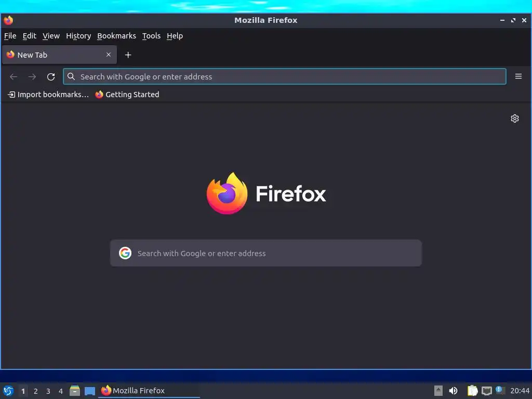Switch to workspace 2
This screenshot has height=399, width=532.
(36, 391)
